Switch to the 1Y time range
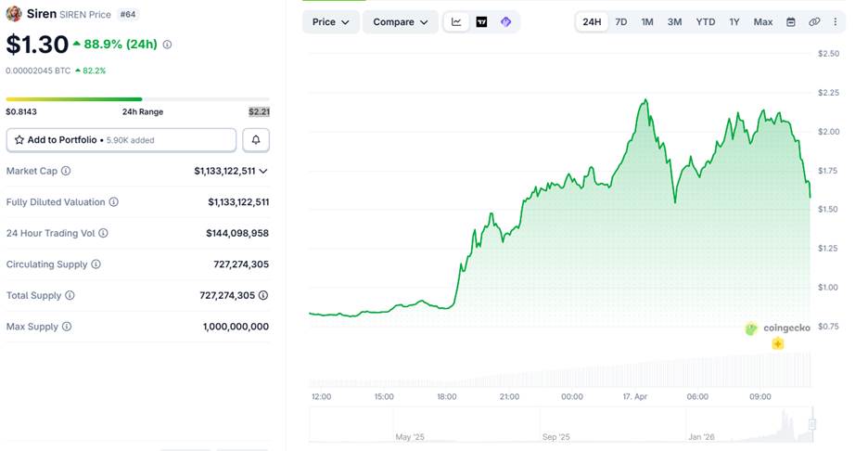The height and width of the screenshot is (451, 868). 734,21
